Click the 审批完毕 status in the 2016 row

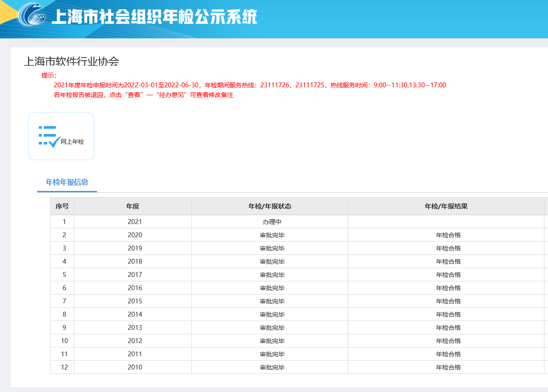pyautogui.click(x=272, y=288)
